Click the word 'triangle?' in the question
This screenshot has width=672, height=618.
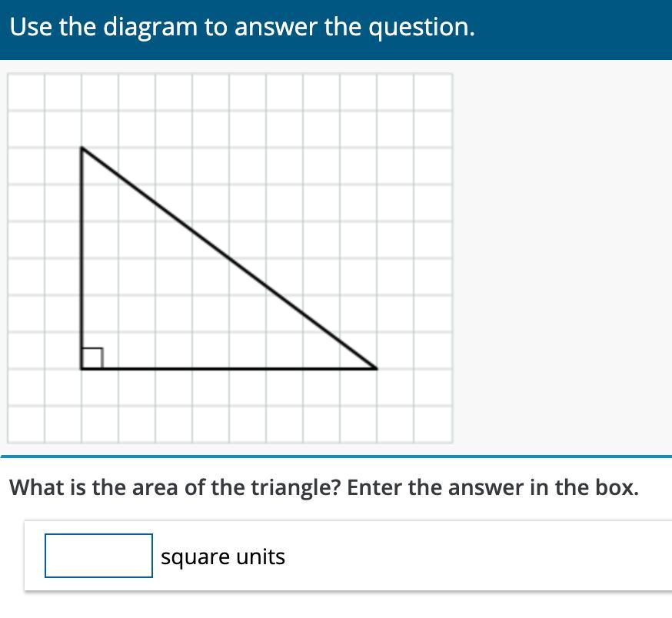pos(295,487)
